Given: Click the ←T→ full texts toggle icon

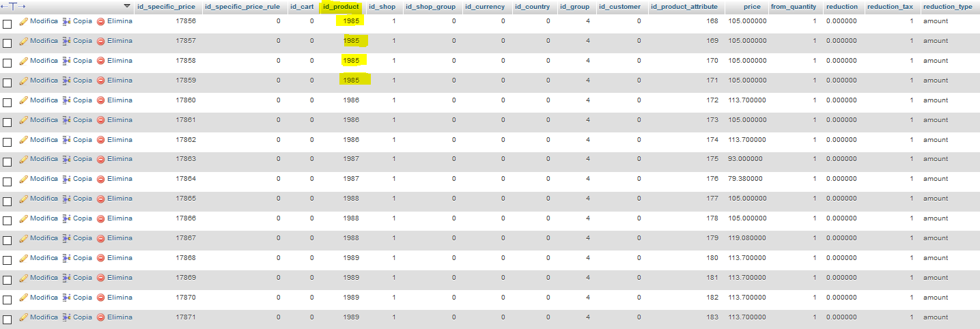Looking at the screenshot, I should 14,6.
